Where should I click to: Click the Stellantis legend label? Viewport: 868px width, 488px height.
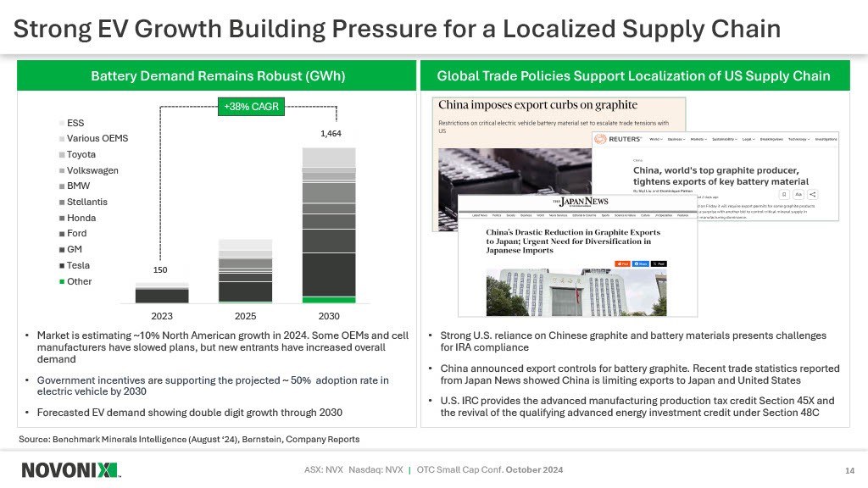(87, 202)
